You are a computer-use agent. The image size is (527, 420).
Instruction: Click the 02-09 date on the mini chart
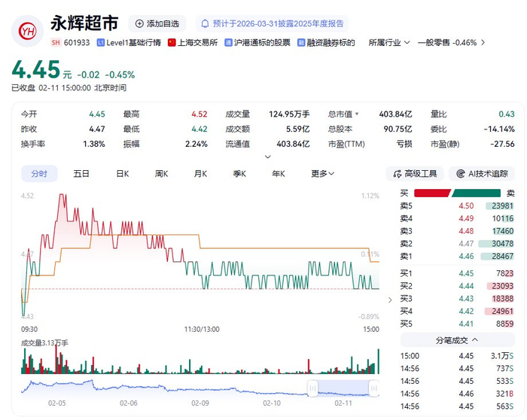[200, 403]
